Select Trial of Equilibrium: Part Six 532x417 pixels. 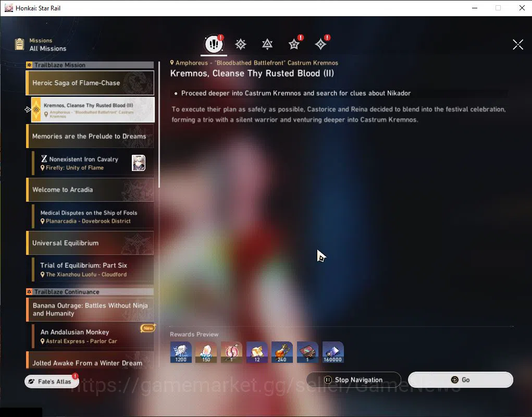(x=93, y=269)
